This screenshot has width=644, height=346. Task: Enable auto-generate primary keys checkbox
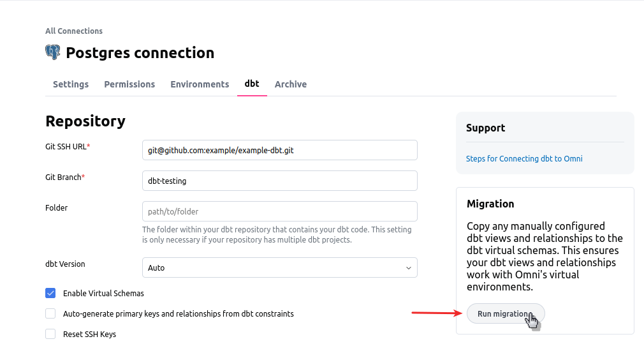point(50,313)
